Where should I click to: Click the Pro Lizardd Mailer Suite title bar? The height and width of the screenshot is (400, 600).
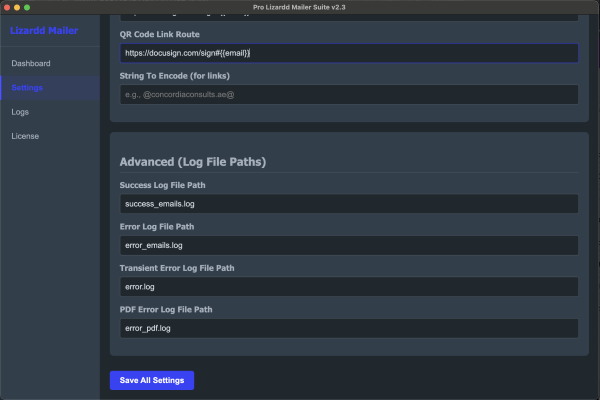300,7
